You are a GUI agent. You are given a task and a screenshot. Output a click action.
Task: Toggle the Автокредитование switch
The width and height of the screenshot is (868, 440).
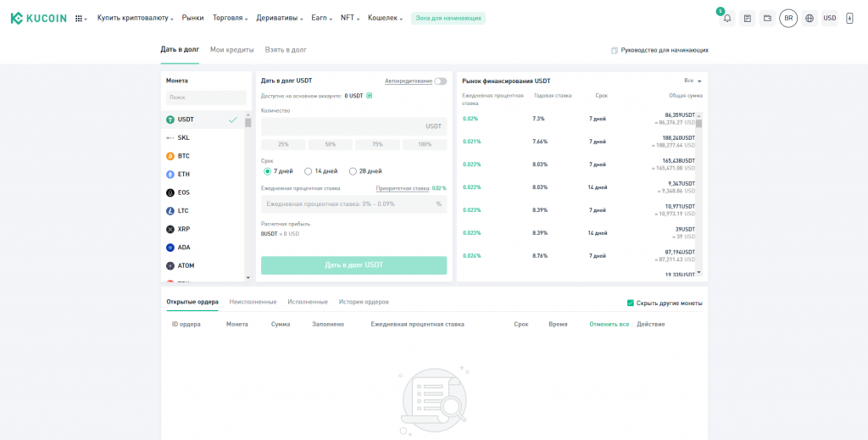tap(440, 81)
